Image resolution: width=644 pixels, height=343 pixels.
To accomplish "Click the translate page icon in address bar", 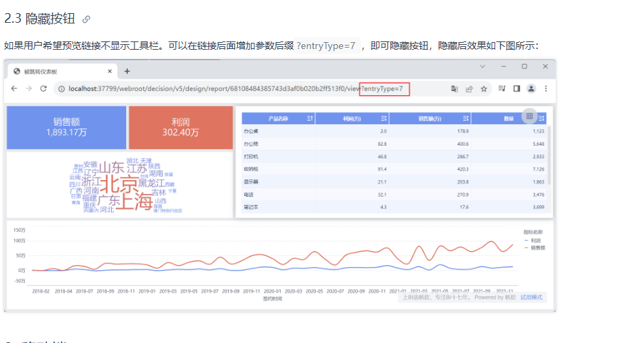I will coord(454,89).
